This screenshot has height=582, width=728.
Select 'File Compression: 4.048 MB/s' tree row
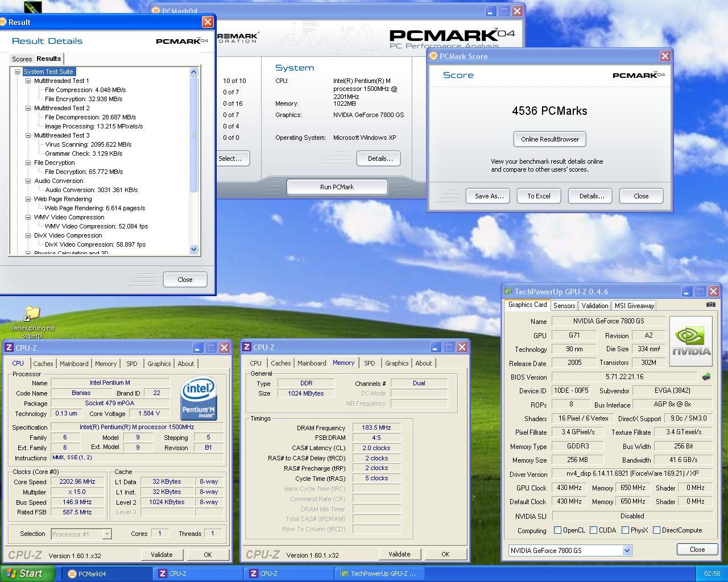click(85, 90)
